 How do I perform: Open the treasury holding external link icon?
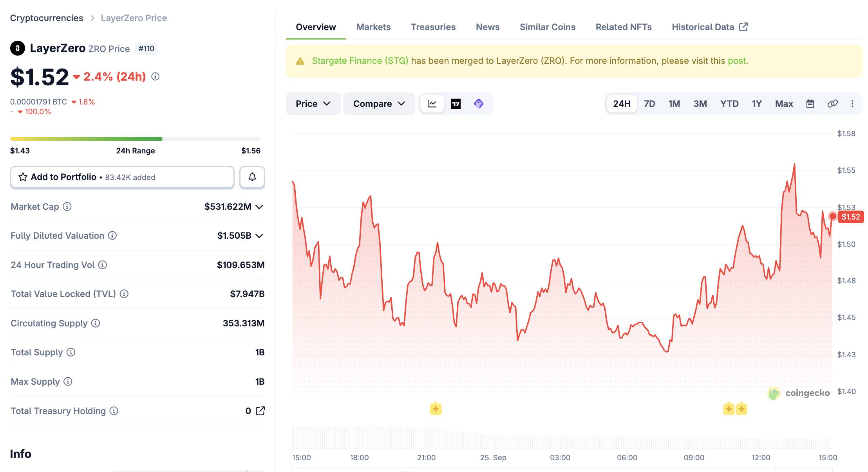260,411
